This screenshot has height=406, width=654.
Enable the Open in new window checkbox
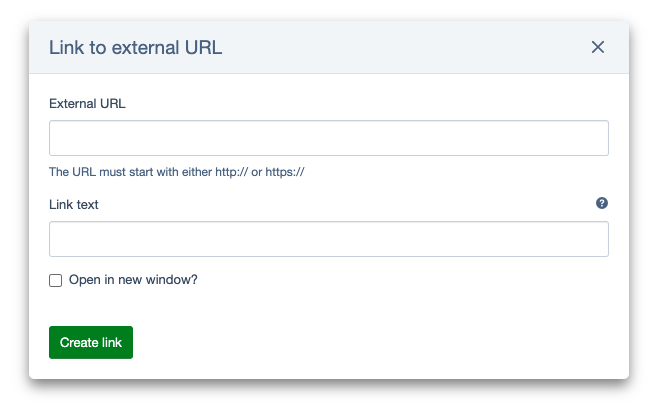pos(56,281)
